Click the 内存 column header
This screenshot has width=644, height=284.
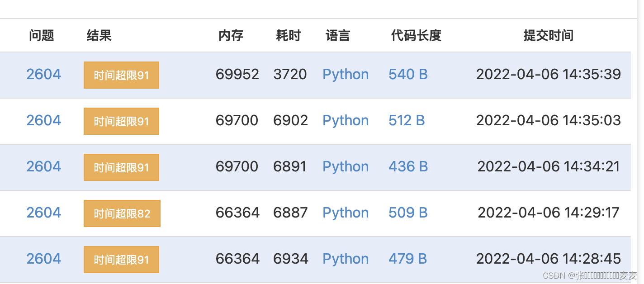231,35
